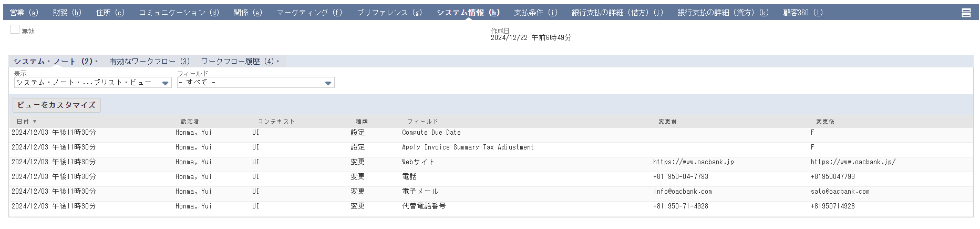Viewport: 980px width, 229px height.
Task: Click the Webサイト field cell
Action: (418, 162)
